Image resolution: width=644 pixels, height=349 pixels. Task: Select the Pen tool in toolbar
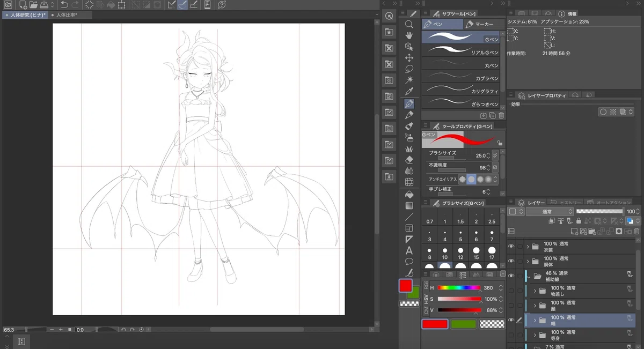(x=409, y=103)
